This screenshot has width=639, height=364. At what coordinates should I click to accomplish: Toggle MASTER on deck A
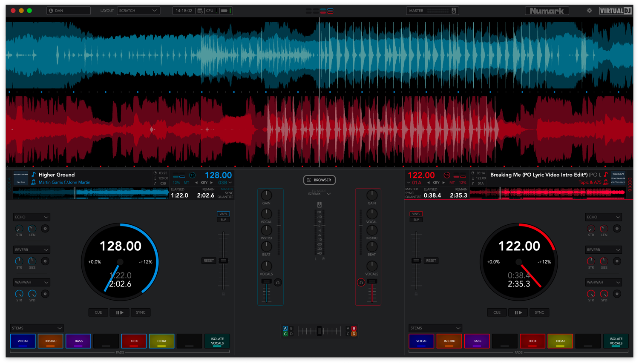pos(226,189)
